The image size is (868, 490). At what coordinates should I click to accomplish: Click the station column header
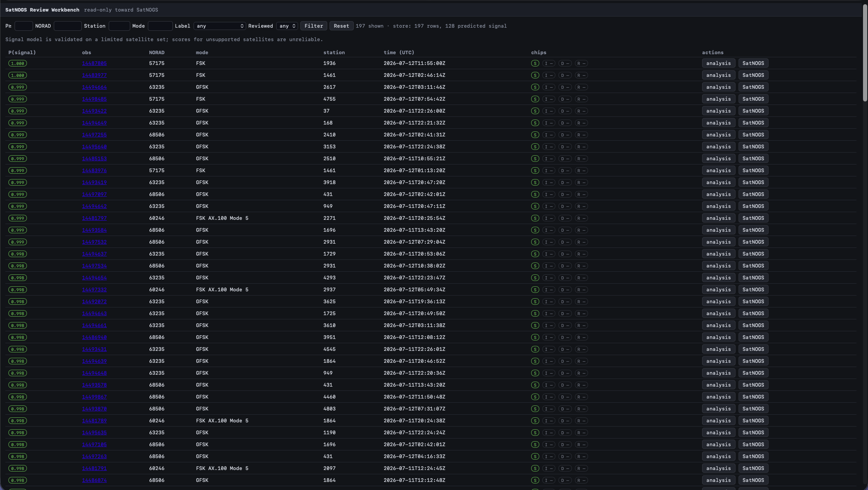[x=334, y=53]
